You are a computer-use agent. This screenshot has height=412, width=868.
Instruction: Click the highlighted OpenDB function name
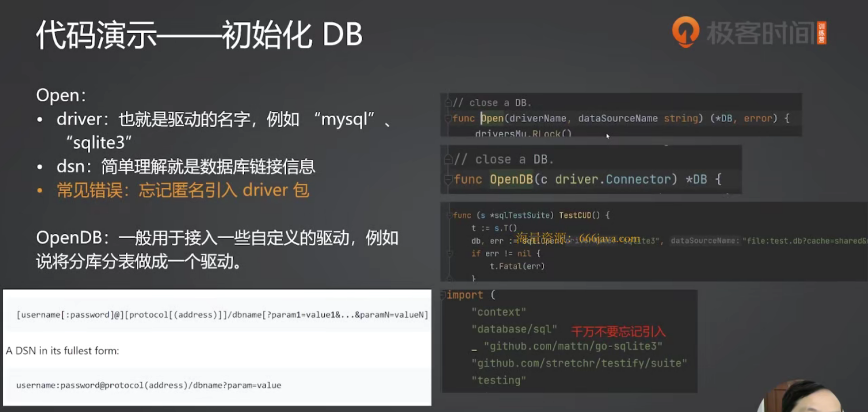pyautogui.click(x=511, y=179)
